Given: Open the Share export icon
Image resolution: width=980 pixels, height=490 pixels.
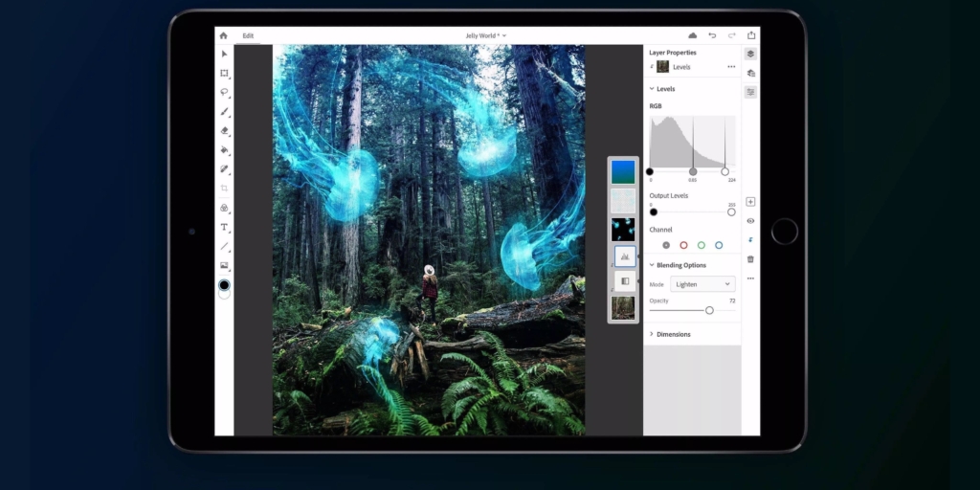Looking at the screenshot, I should pos(751,35).
